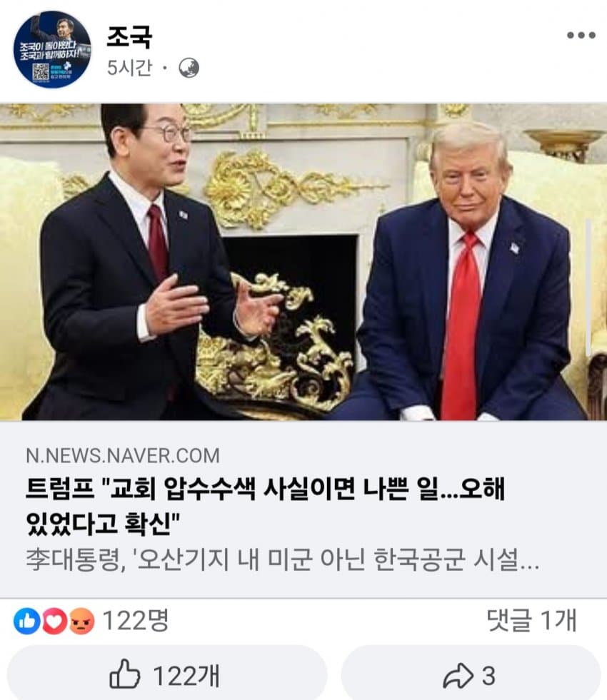The image size is (607, 700).
Task: View the 122명 reactions list
Action: pos(136,621)
